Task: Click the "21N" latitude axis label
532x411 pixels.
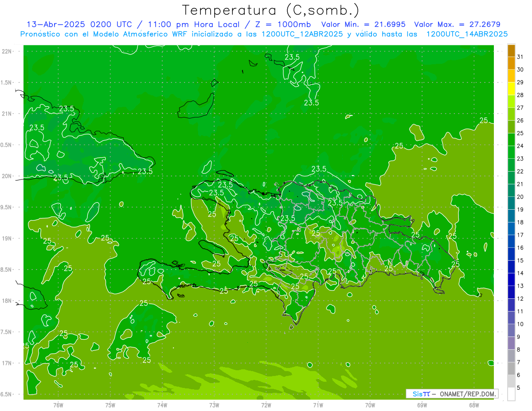Action: point(7,114)
